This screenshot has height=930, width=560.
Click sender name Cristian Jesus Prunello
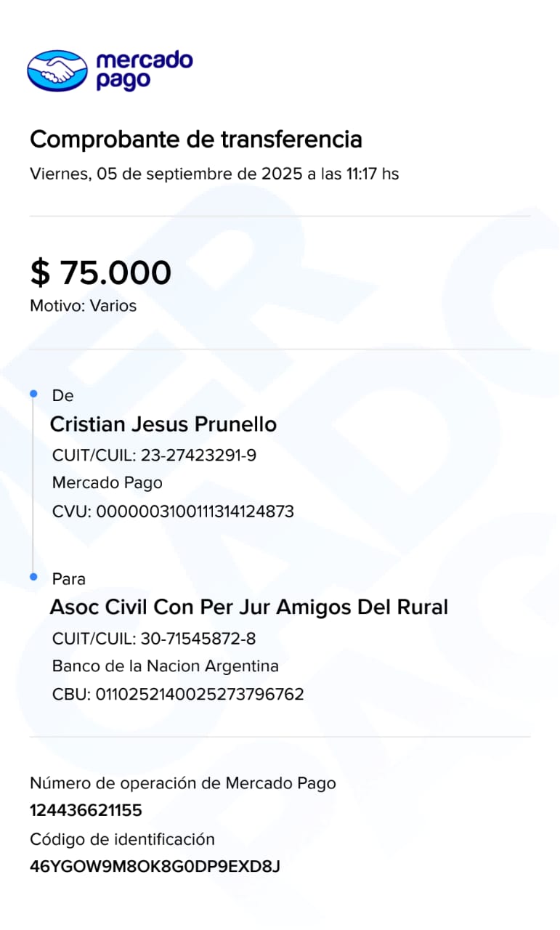[163, 424]
